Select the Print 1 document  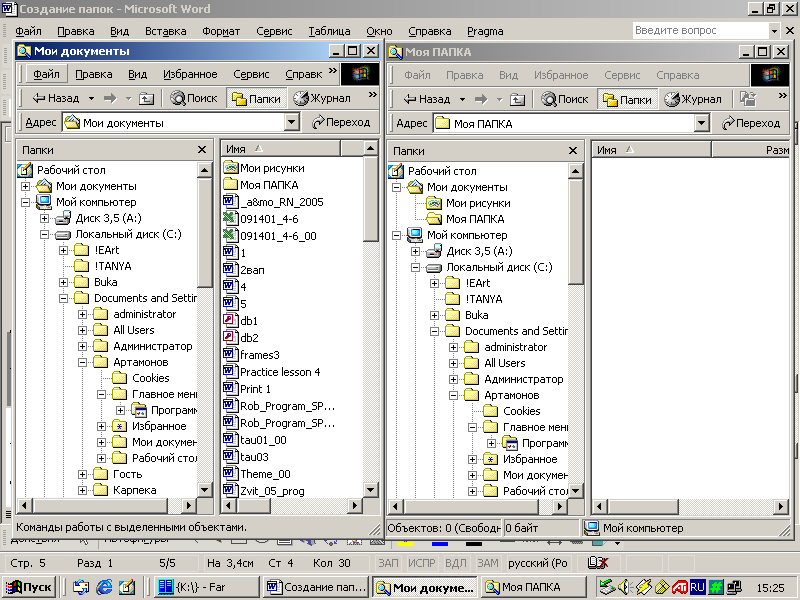[x=247, y=389]
